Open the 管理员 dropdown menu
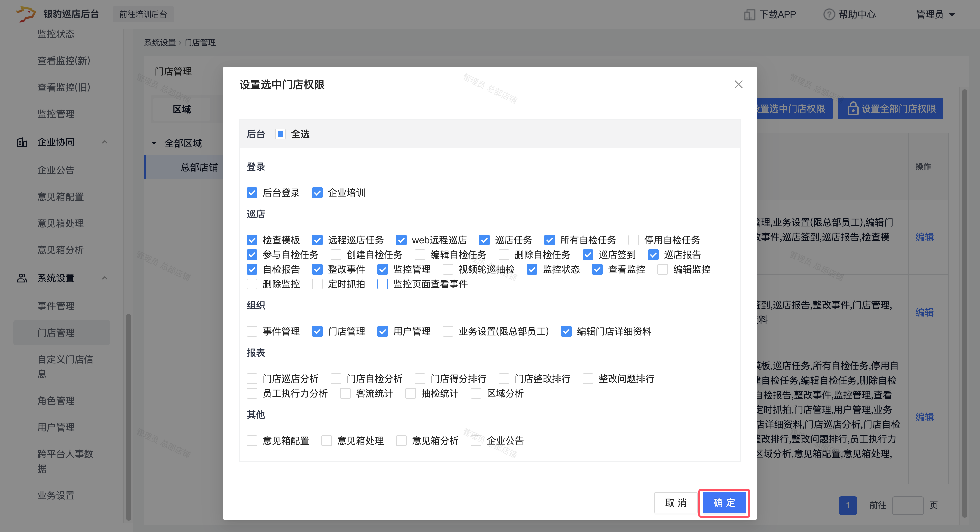Screen dimensions: 980x532 point(935,14)
